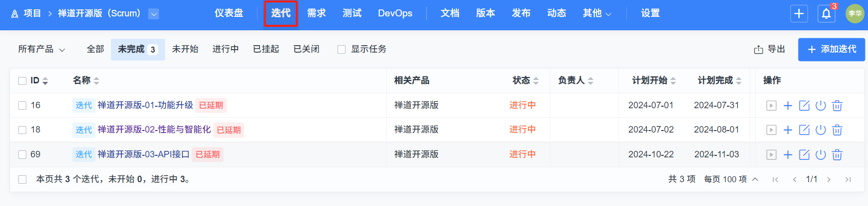Click the top bar quick-add plus icon
Image resolution: width=868 pixels, height=206 pixels.
(x=799, y=13)
